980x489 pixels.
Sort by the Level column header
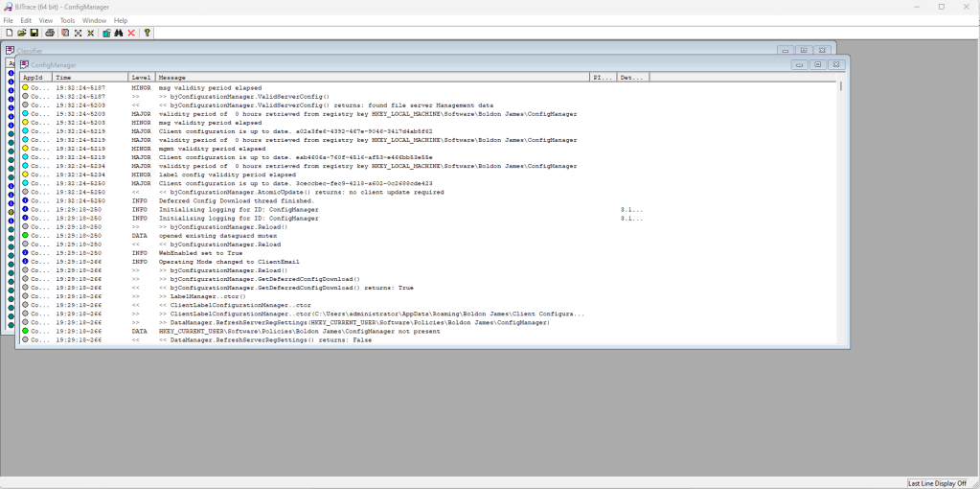pyautogui.click(x=141, y=77)
